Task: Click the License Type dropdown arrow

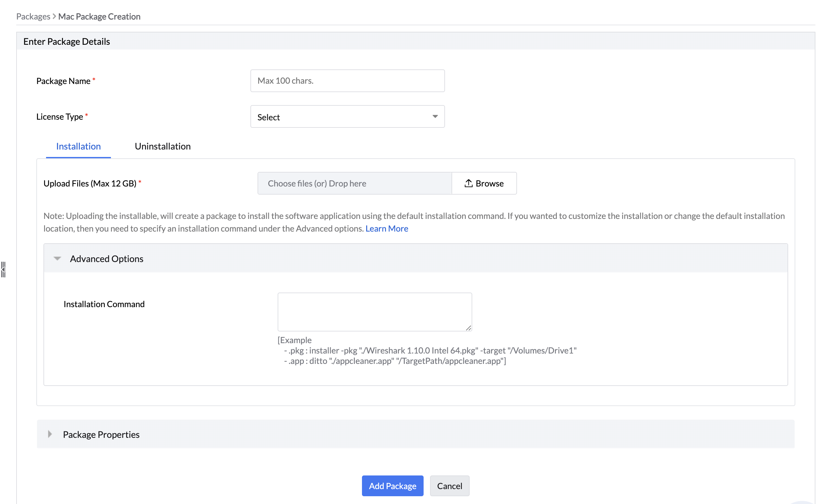Action: click(435, 116)
